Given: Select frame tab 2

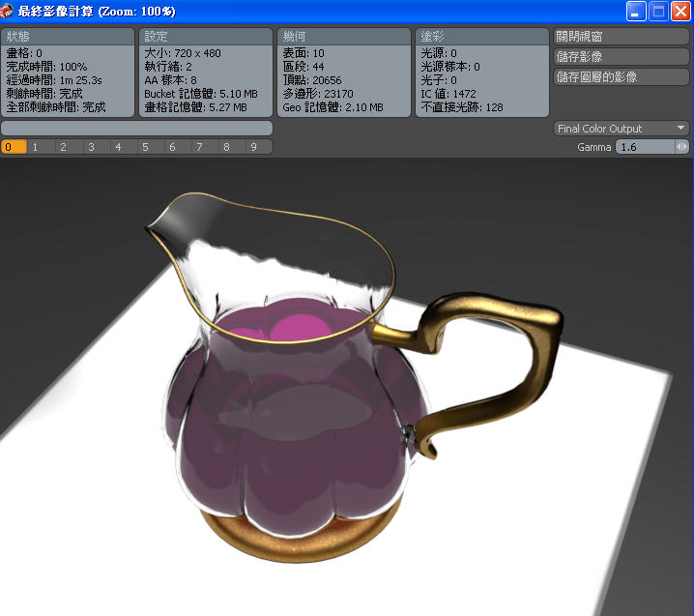Looking at the screenshot, I should 69,147.
